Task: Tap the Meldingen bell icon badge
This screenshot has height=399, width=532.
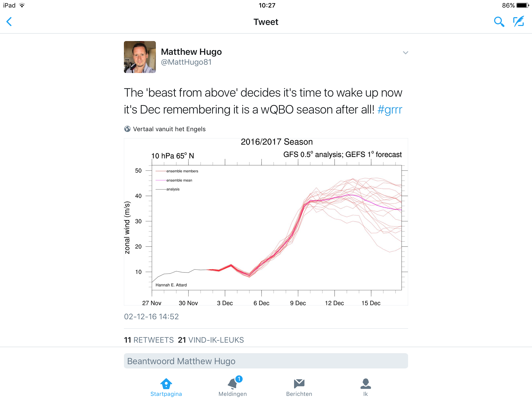Action: (239, 379)
